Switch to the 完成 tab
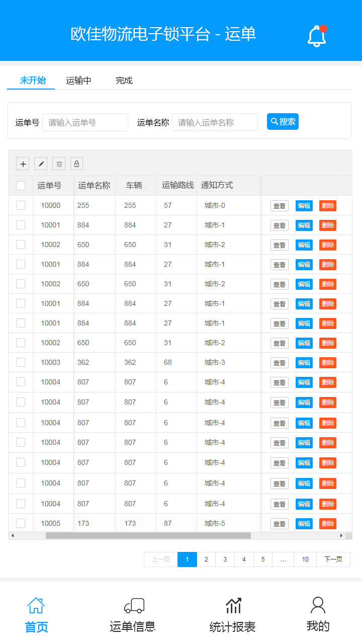Screen dimensions: 362x644 (124, 80)
